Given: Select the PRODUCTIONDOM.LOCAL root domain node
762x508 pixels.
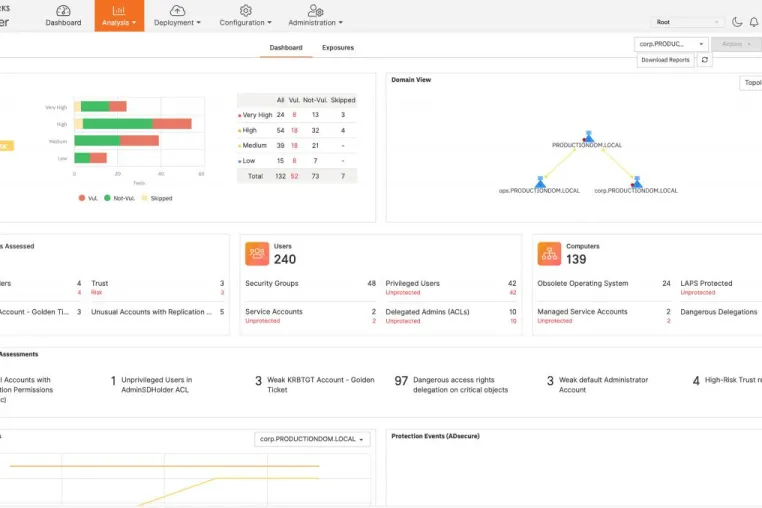Looking at the screenshot, I should (588, 136).
